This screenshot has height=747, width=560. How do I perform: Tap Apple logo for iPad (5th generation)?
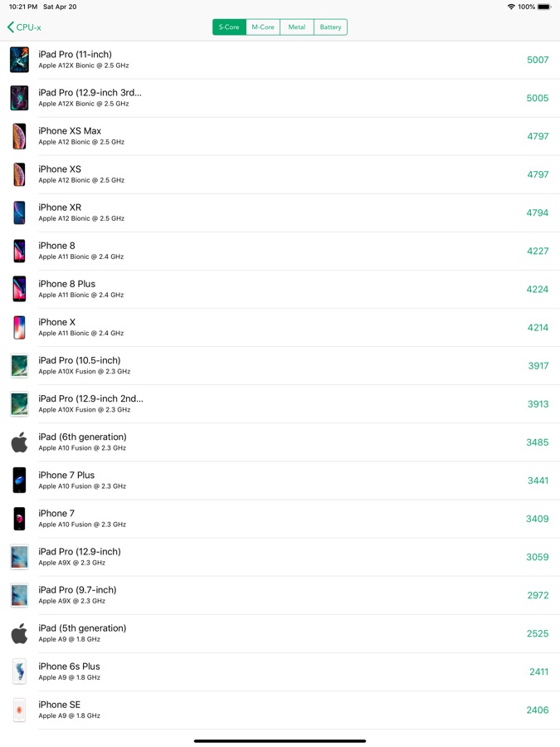click(x=19, y=633)
